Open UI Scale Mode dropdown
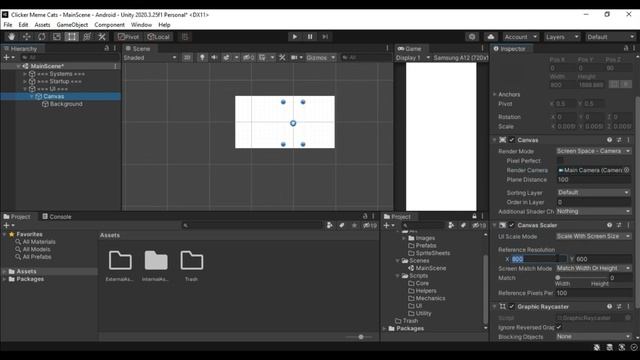This screenshot has height=360, width=640. 594,236
